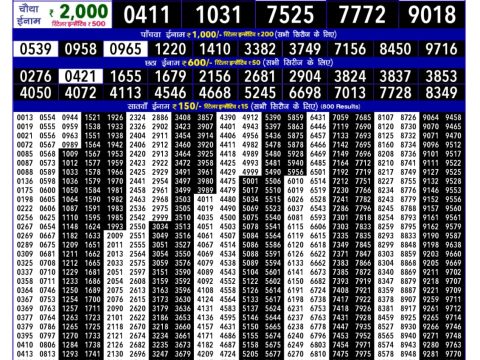
Task: Click seventh prize number 7685
Action: click(363, 117)
